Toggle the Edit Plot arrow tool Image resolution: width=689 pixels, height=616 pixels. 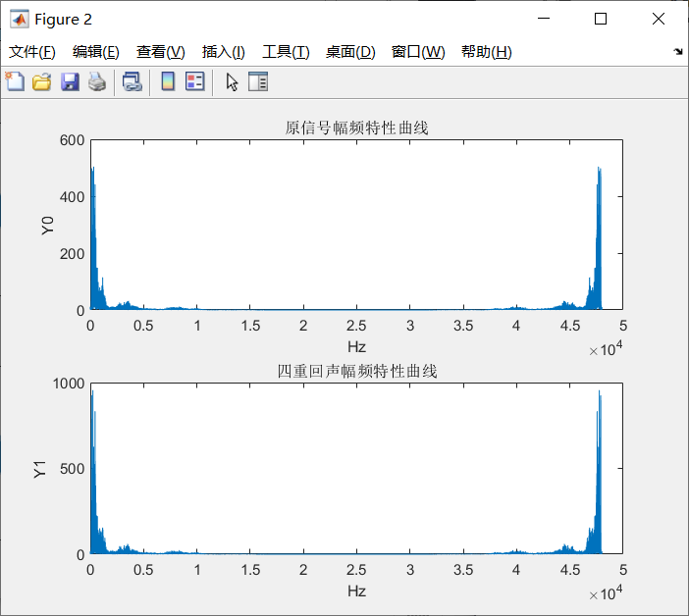click(x=232, y=81)
